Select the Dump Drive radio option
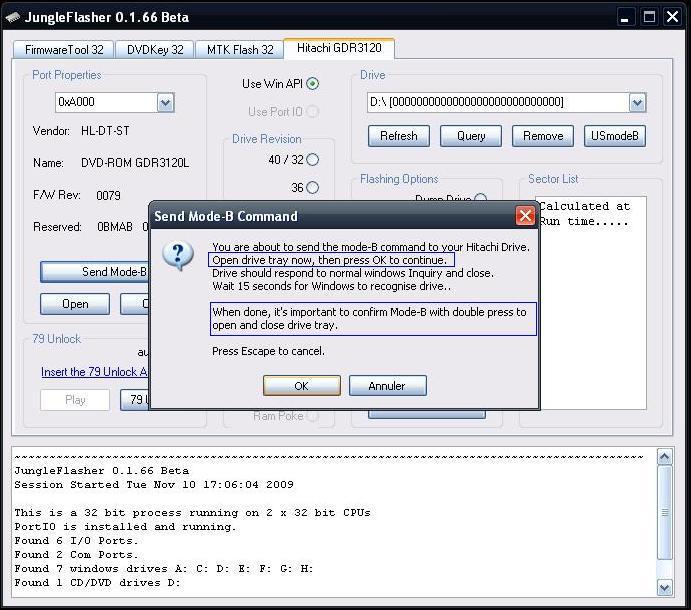 tap(480, 198)
